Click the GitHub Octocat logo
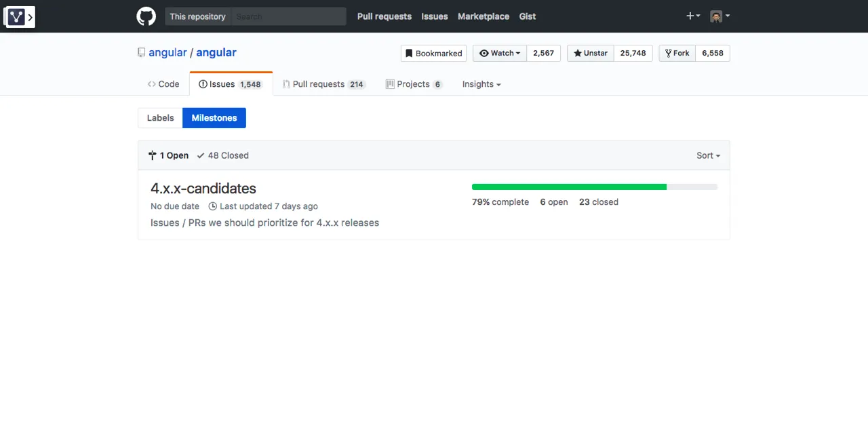The width and height of the screenshot is (868, 445). (x=146, y=16)
